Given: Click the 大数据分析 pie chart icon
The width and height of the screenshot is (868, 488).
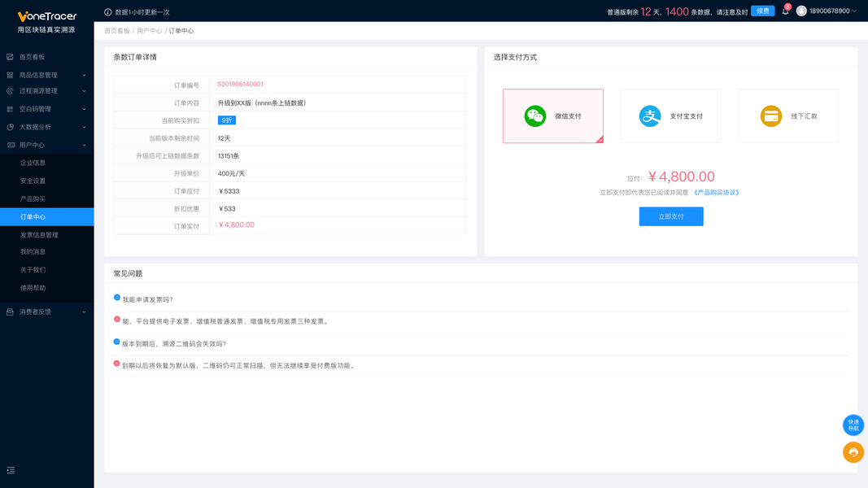Looking at the screenshot, I should (10, 127).
